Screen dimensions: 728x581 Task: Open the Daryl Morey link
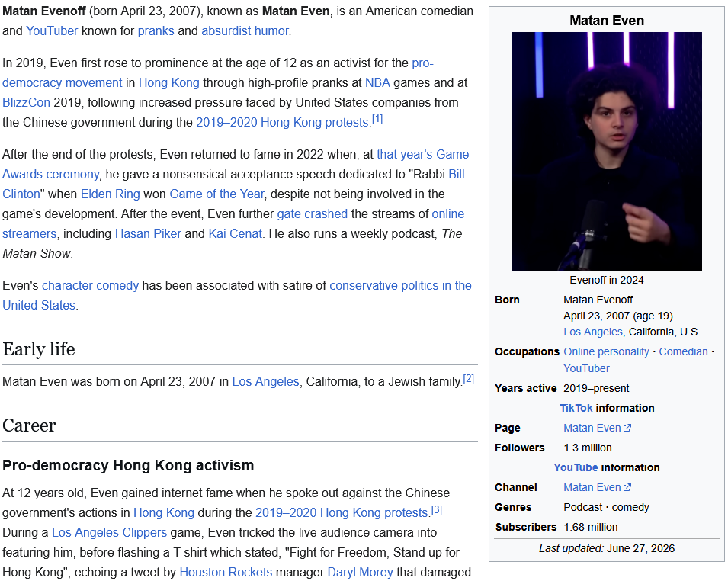point(360,572)
